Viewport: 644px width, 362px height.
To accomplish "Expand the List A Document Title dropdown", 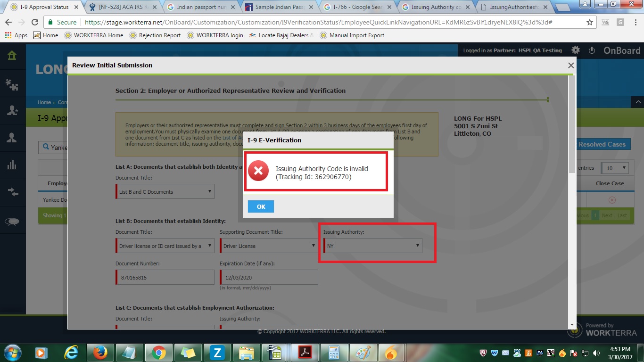I will 165,191.
